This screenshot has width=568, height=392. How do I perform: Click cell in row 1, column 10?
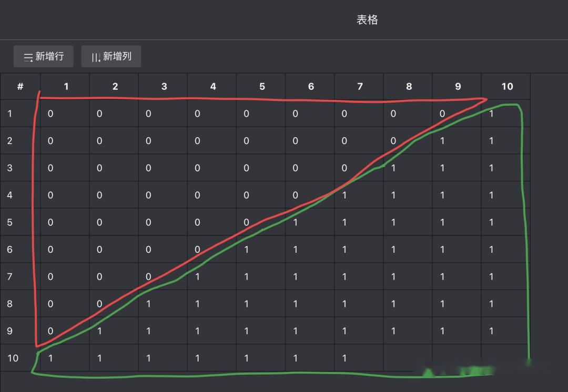point(505,114)
